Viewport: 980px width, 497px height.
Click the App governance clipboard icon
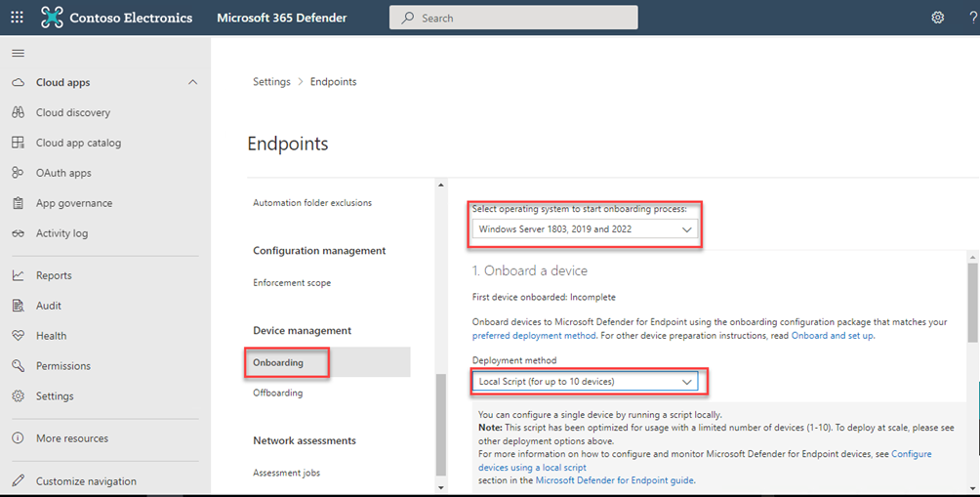(19, 202)
